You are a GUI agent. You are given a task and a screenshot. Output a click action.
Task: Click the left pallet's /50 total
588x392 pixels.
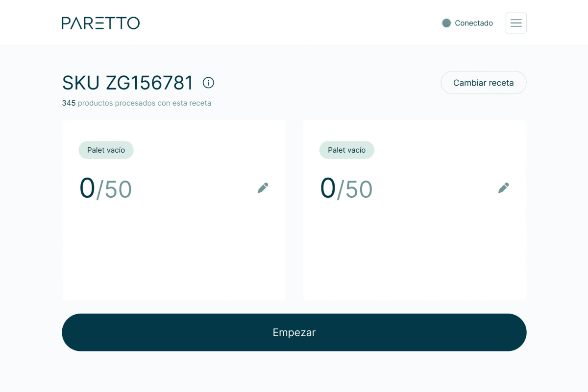tap(114, 189)
